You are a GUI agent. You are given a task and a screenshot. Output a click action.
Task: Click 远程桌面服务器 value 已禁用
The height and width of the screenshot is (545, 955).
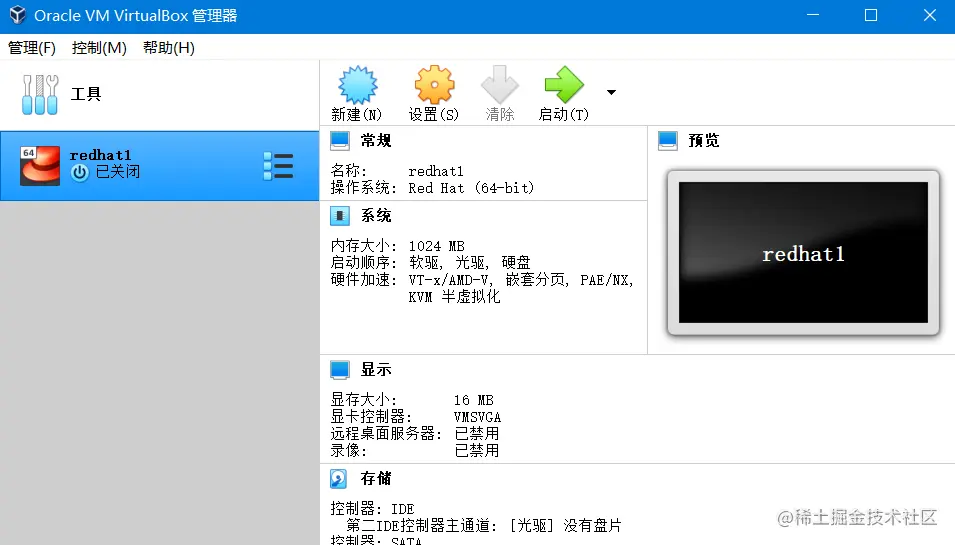pos(477,434)
